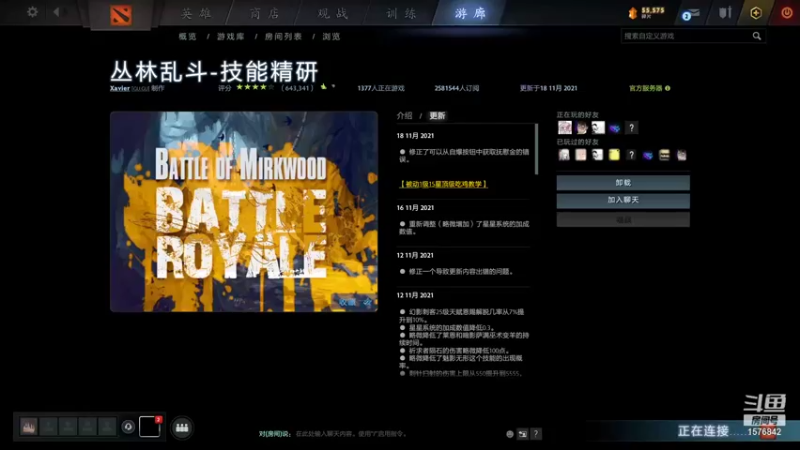Open the settings gear in top bar
Screen dimensions: 800x450
32,11
